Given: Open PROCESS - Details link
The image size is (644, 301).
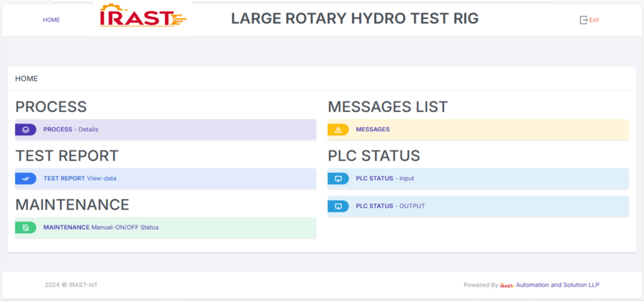Looking at the screenshot, I should 70,130.
